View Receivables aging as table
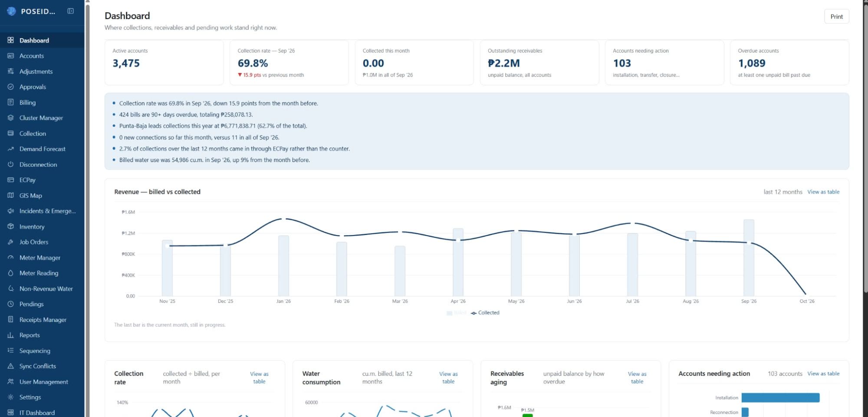Screen dimensions: 868x417 (637, 377)
